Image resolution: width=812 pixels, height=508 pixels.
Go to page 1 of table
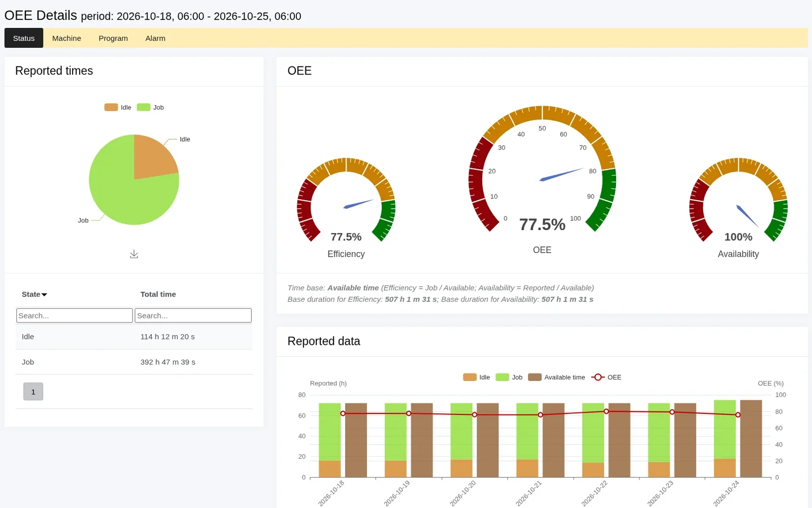point(33,392)
